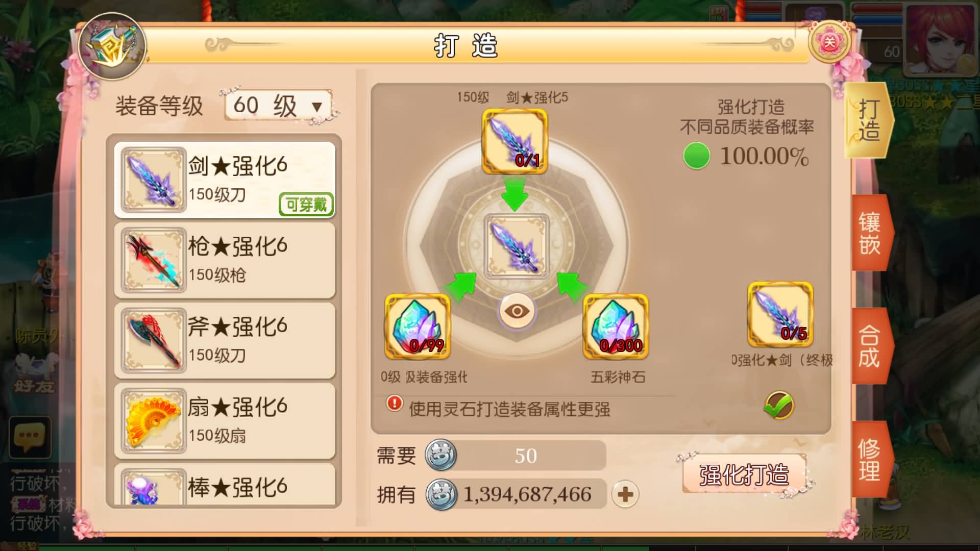Click the sword material slot showing 0/1
The height and width of the screenshot is (551, 980).
coord(514,141)
